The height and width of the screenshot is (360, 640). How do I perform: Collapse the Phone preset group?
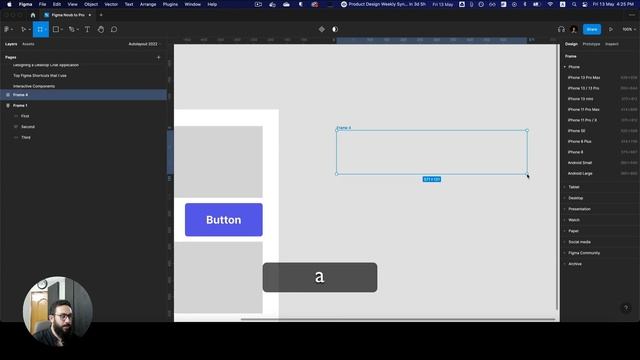pyautogui.click(x=565, y=67)
